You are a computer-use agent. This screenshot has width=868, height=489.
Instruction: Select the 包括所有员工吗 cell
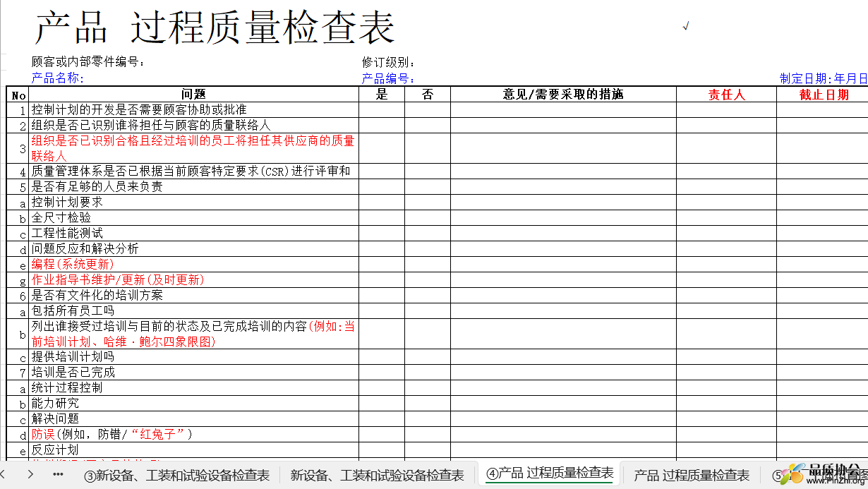point(194,311)
